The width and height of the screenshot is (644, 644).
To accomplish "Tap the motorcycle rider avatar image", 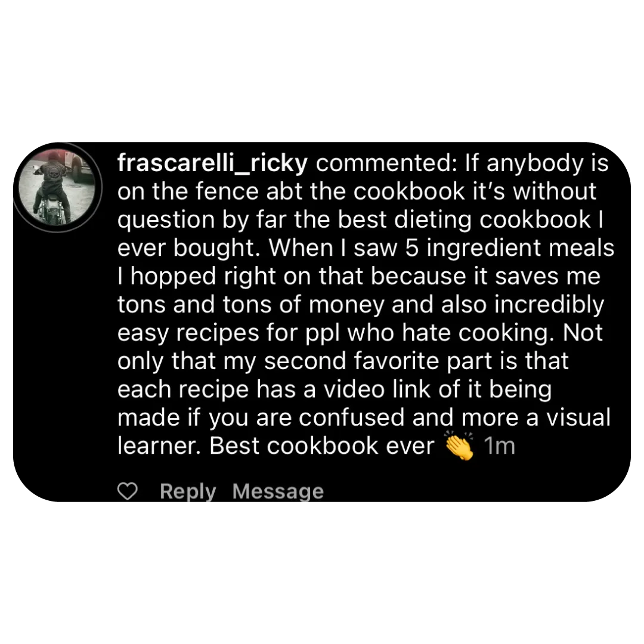I will pos(57,187).
